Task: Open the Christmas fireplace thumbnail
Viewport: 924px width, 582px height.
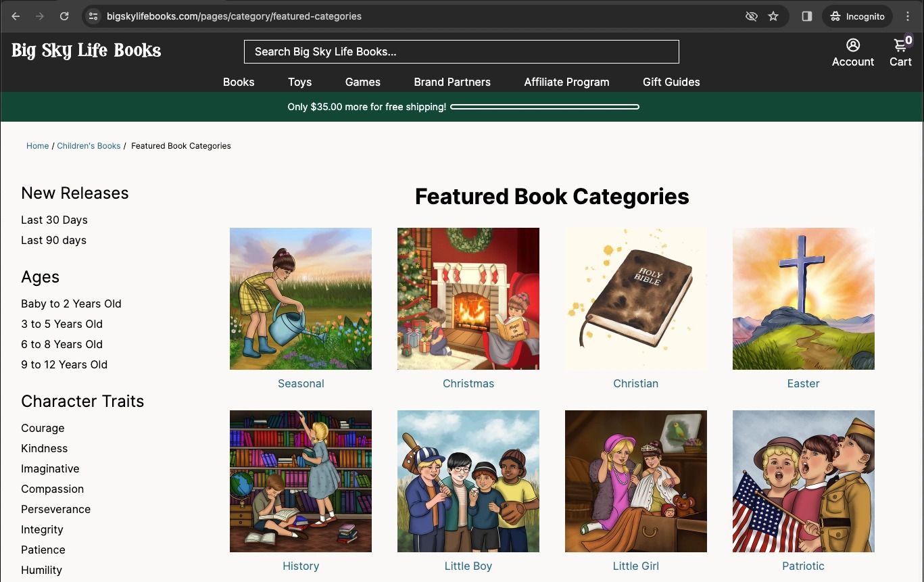Action: [x=468, y=299]
